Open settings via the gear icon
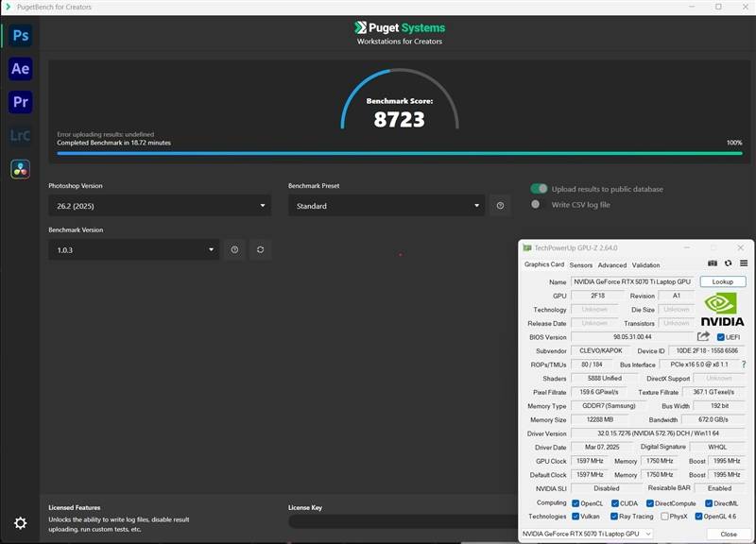 click(x=20, y=523)
